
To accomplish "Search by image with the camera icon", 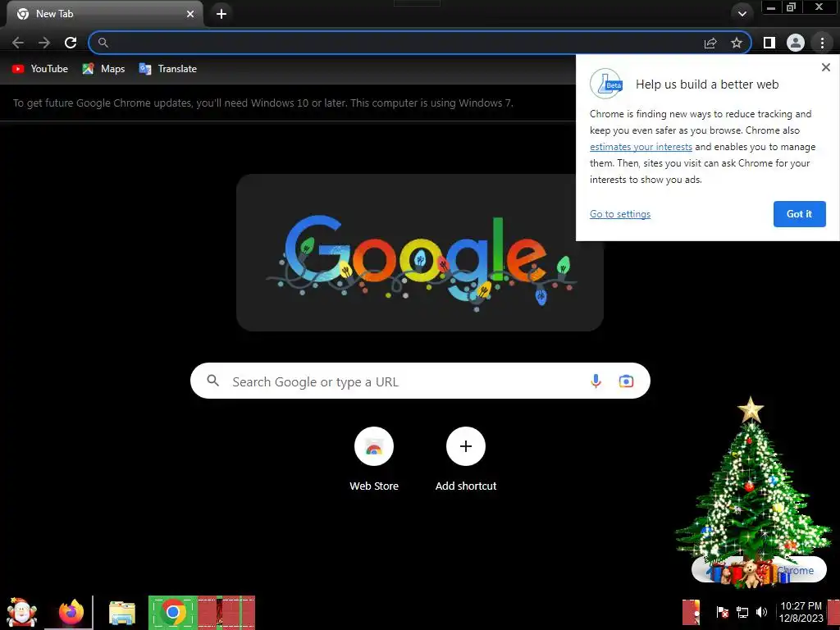I will 626,381.
